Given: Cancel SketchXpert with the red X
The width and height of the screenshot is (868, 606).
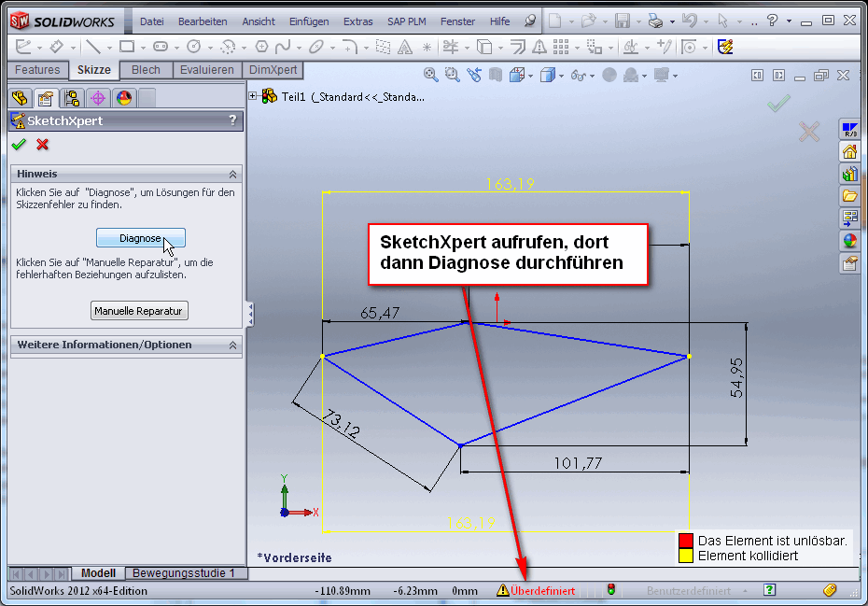Looking at the screenshot, I should tap(42, 145).
